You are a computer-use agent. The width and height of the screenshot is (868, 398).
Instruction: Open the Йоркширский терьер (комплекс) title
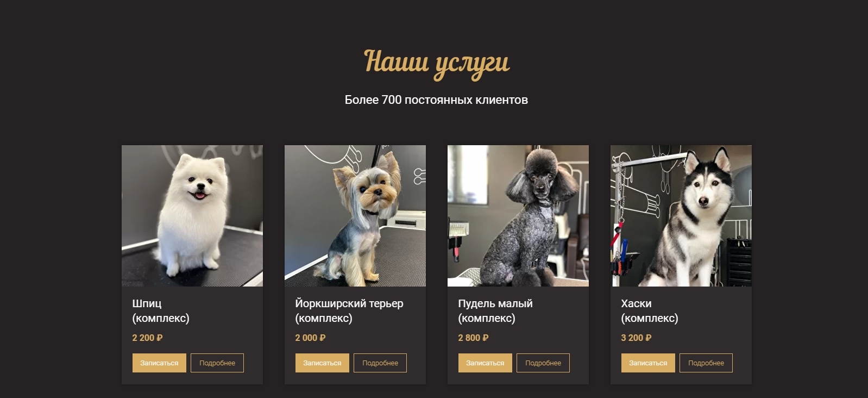[x=349, y=311]
